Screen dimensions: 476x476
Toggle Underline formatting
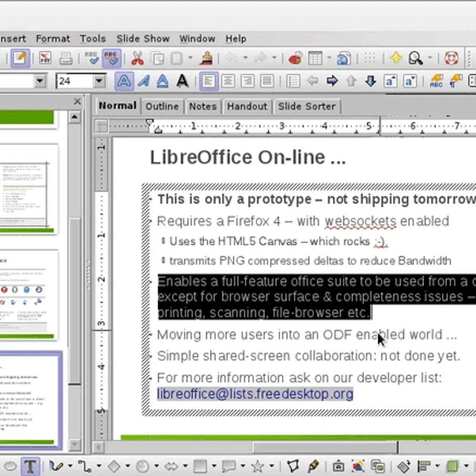(x=163, y=81)
